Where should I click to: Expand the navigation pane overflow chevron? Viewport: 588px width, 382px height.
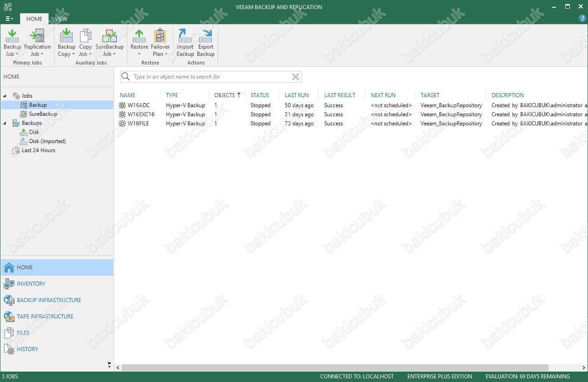pyautogui.click(x=109, y=364)
